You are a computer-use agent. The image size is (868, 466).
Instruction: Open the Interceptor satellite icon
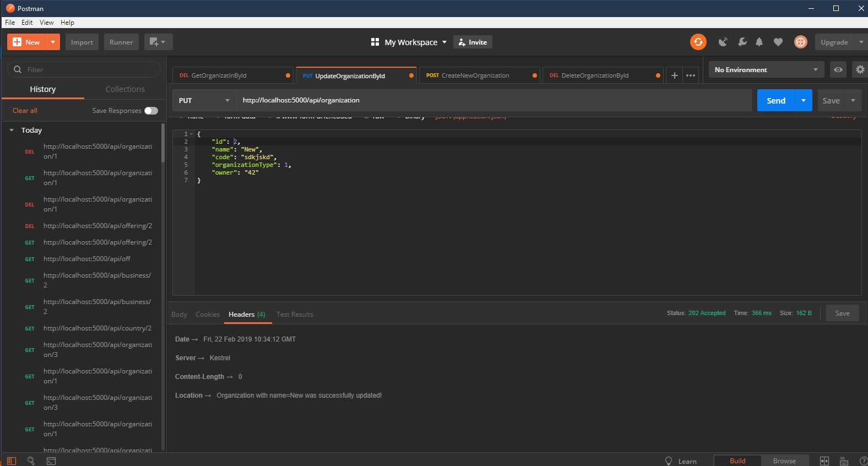click(x=723, y=42)
